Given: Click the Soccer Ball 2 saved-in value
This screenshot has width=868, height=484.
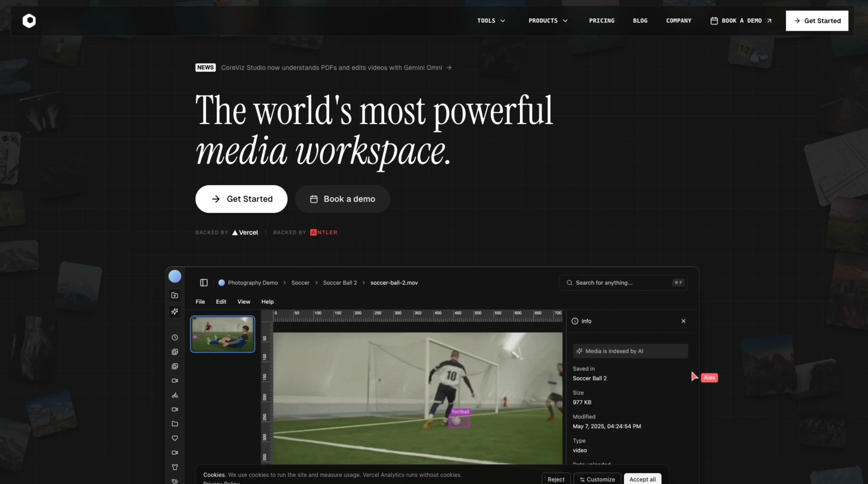Looking at the screenshot, I should (x=590, y=378).
